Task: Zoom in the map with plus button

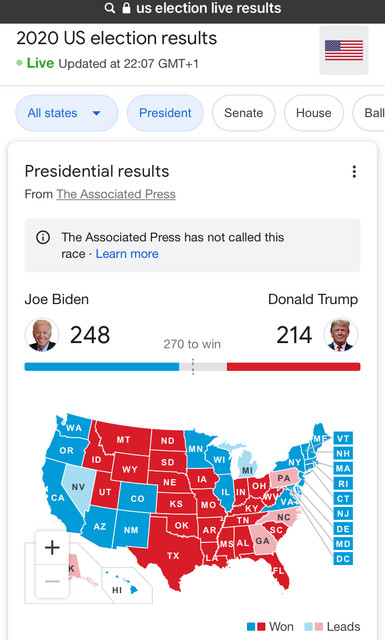Action: tap(52, 547)
